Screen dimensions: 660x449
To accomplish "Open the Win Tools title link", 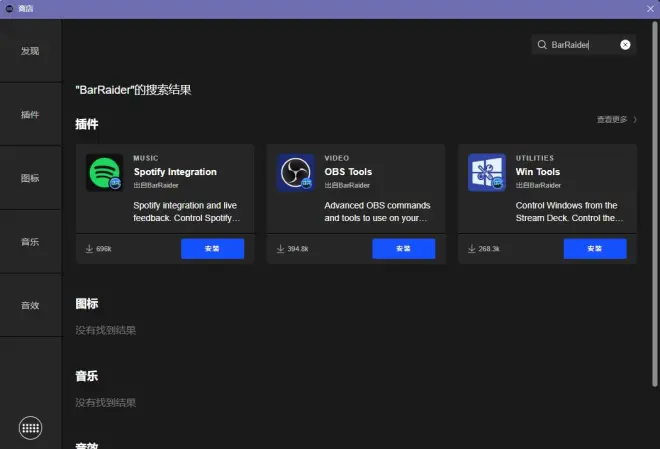I will click(538, 172).
